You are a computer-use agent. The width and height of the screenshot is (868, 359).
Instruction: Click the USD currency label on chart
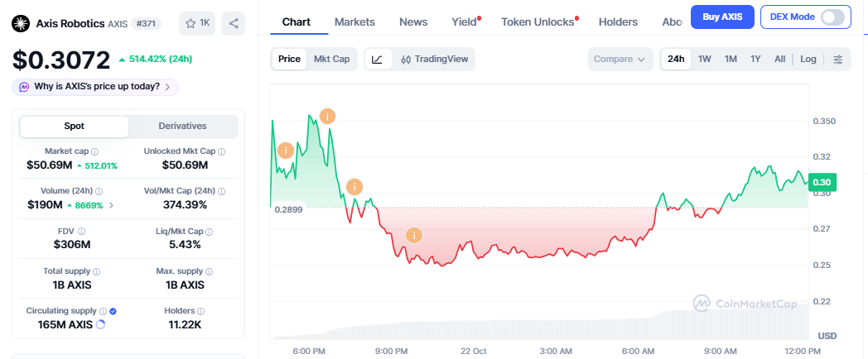[827, 336]
